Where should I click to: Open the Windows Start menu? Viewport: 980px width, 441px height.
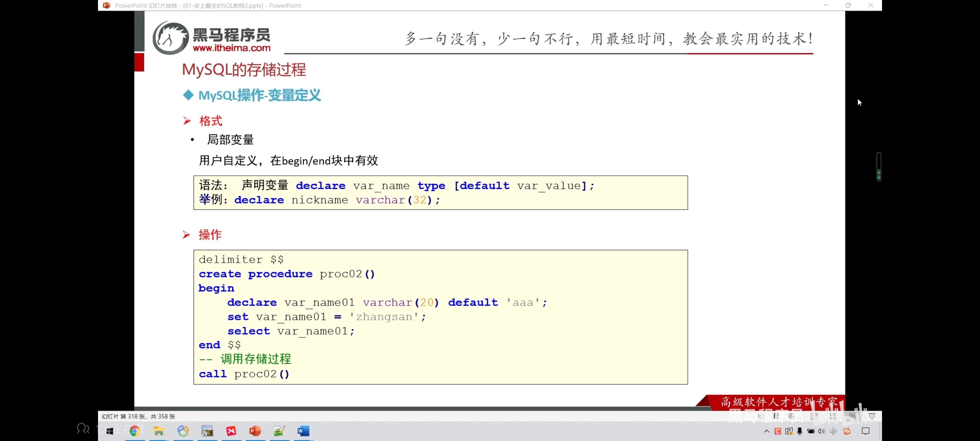(x=110, y=431)
